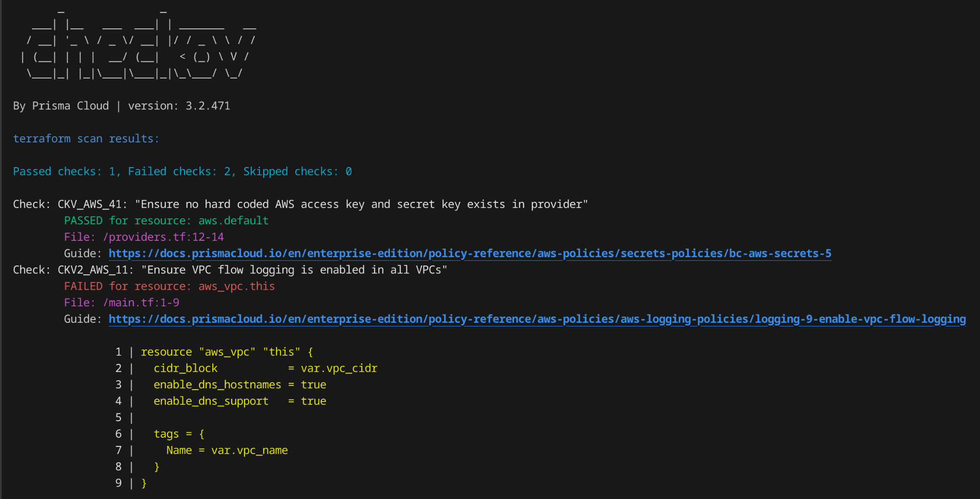This screenshot has width=980, height=499.
Task: Select the FAILED status for aws_vpc.this
Action: [x=83, y=286]
